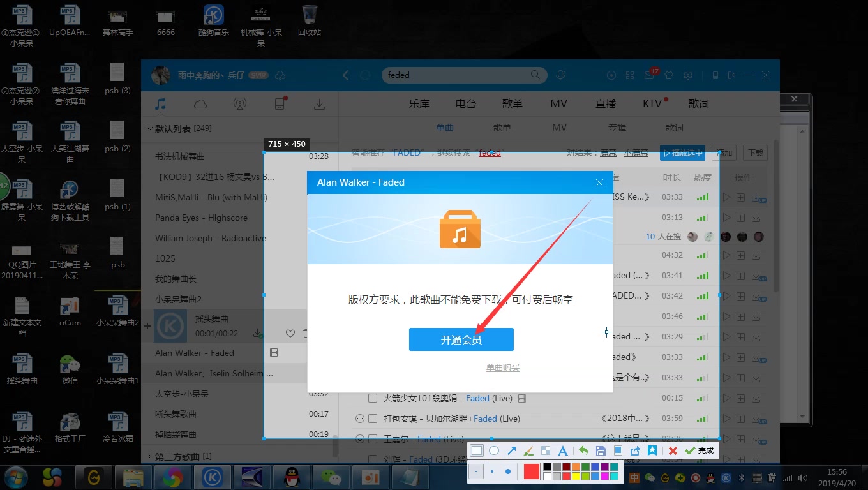The height and width of the screenshot is (490, 868).
Task: Select the 专辑 results sub-tab
Action: (617, 128)
